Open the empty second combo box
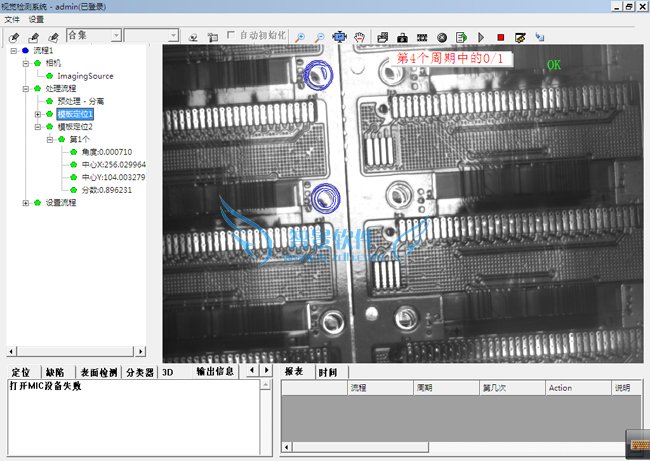The height and width of the screenshot is (461, 650). click(173, 35)
